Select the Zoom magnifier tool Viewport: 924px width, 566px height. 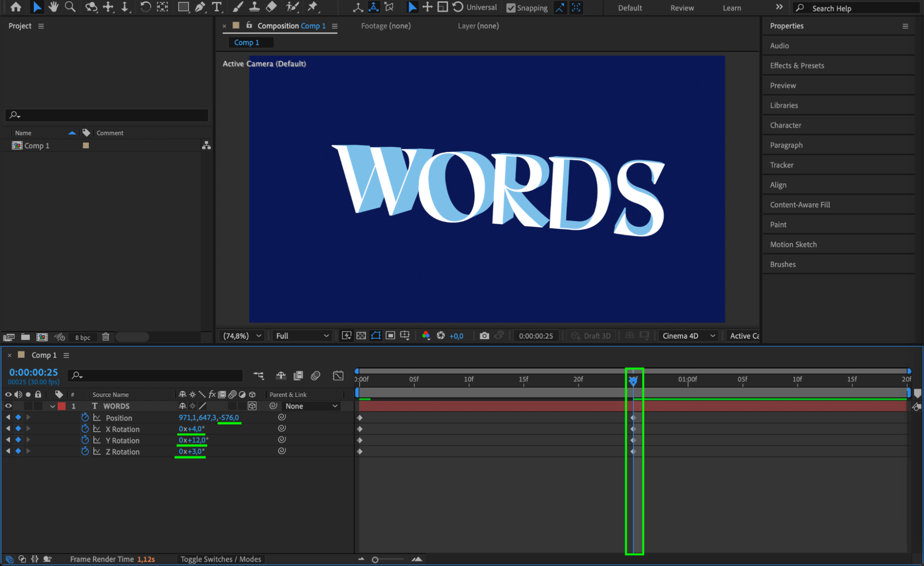coord(70,7)
